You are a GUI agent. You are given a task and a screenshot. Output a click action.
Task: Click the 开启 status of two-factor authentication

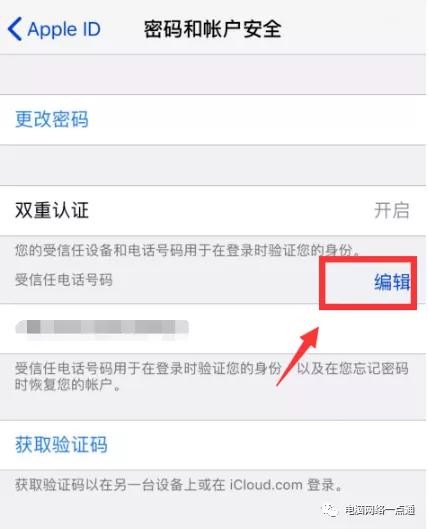(x=391, y=211)
